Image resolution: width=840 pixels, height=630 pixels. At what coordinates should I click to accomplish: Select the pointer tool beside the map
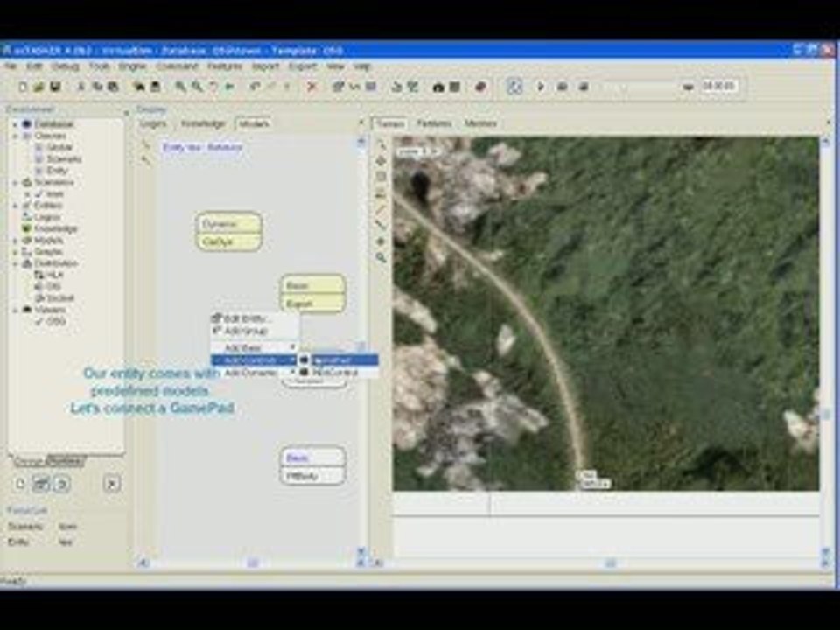(x=381, y=144)
